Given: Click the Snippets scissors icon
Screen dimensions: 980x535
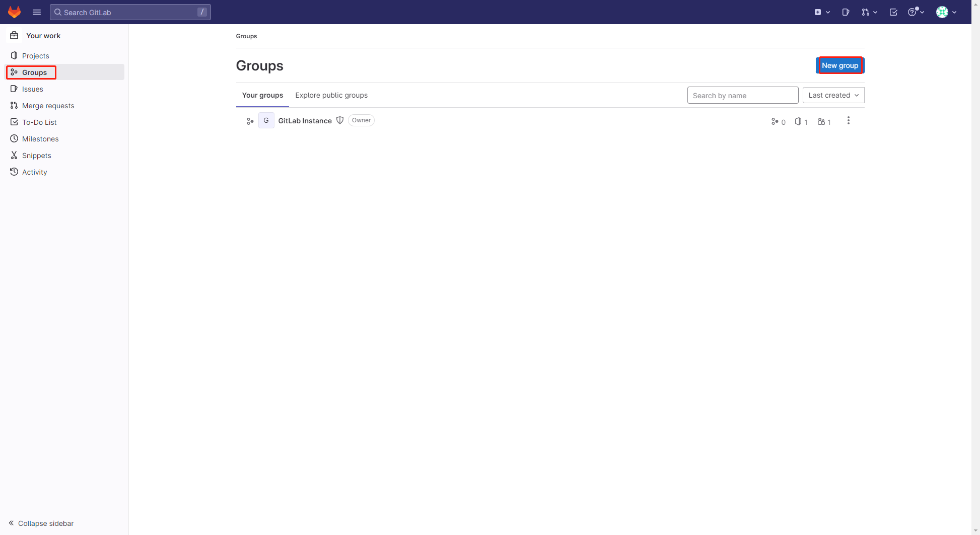Looking at the screenshot, I should pos(14,155).
